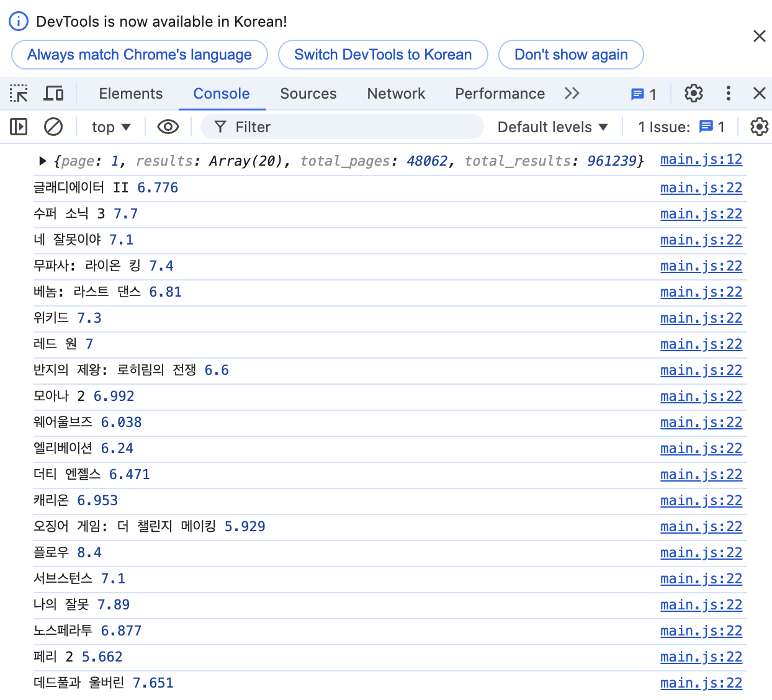Expand the logged page results object
772x700 pixels.
pyautogui.click(x=42, y=161)
